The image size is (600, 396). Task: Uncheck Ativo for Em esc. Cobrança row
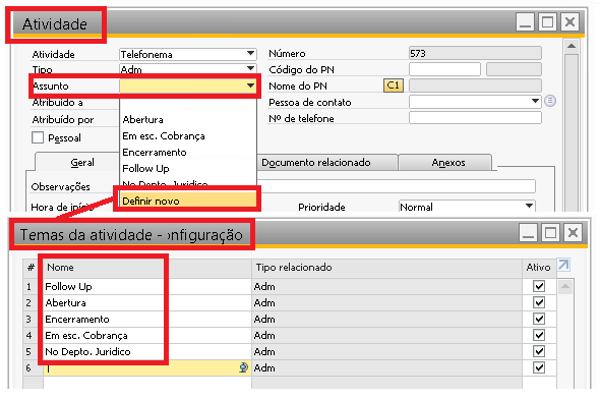pos(539,335)
